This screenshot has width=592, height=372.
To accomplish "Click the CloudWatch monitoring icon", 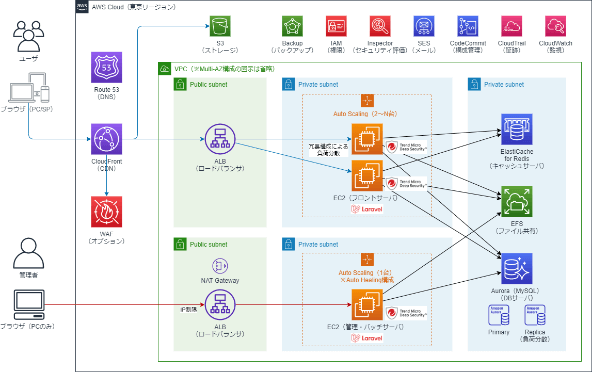I will [x=555, y=26].
